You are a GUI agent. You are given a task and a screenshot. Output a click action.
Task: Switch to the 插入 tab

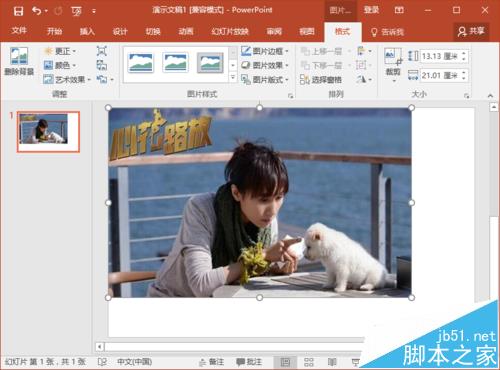[x=87, y=31]
